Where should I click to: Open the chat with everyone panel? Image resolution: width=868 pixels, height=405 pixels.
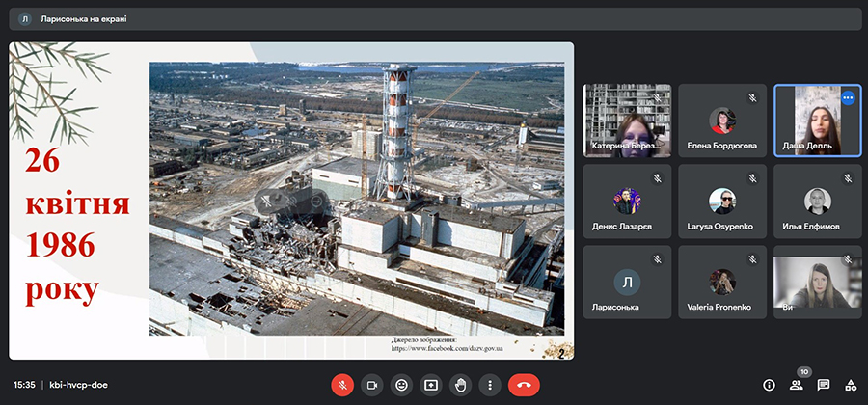[x=824, y=385]
